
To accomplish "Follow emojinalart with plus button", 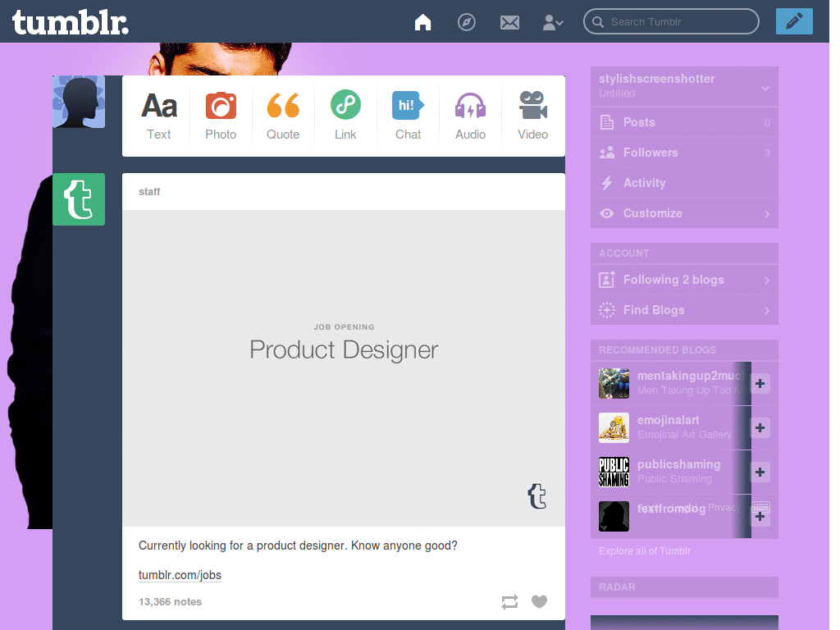I will click(760, 427).
